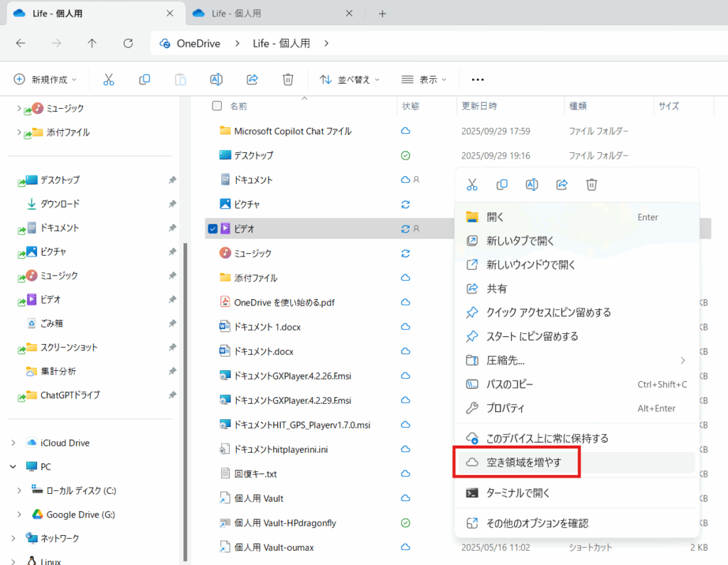Select 空き領域を増やす in the context menu
The width and height of the screenshot is (728, 565).
click(524, 463)
